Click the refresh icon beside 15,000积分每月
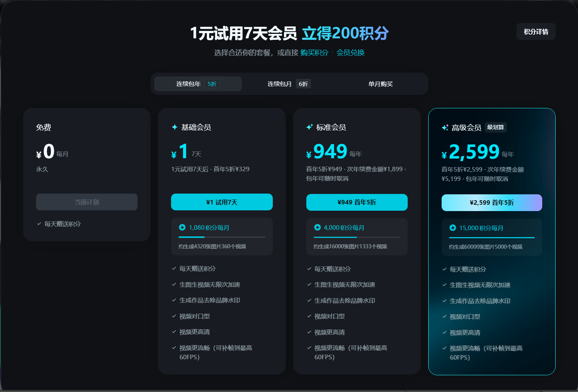Viewport: 578px width, 392px height. point(452,228)
